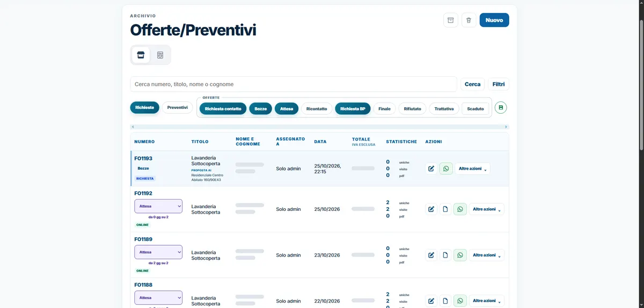
Task: Expand Altre azioni for offer FO1189
Action: (487, 255)
